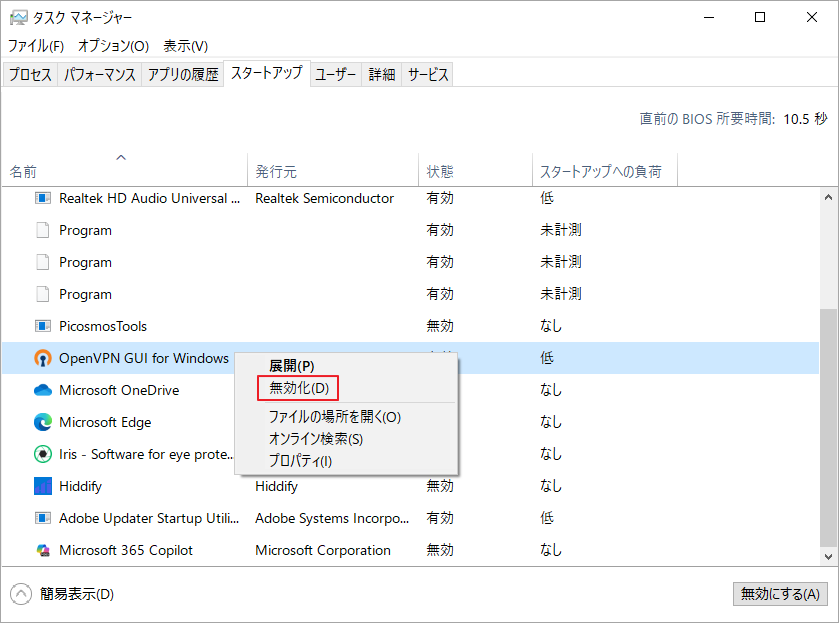Click the Adobe Systems Incorporated publisher cell
The width and height of the screenshot is (839, 623).
[x=332, y=518]
